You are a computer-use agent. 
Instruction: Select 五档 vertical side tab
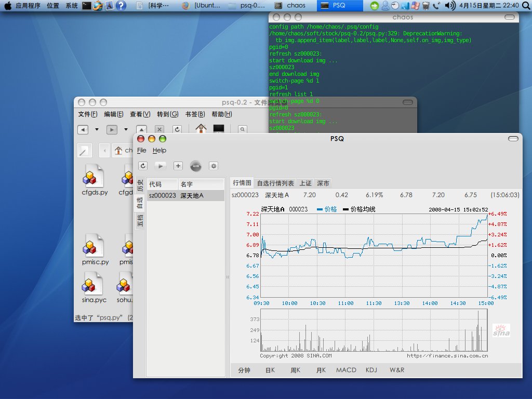coord(140,220)
